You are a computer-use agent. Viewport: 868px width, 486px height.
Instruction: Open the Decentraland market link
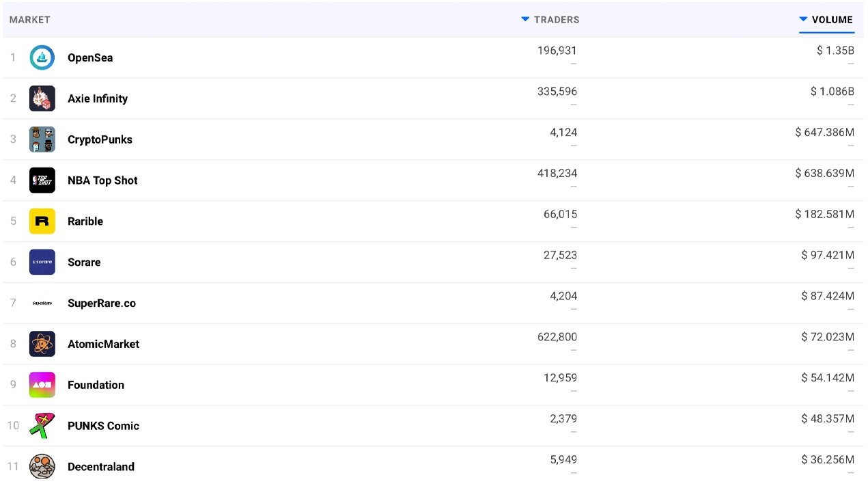click(x=101, y=467)
